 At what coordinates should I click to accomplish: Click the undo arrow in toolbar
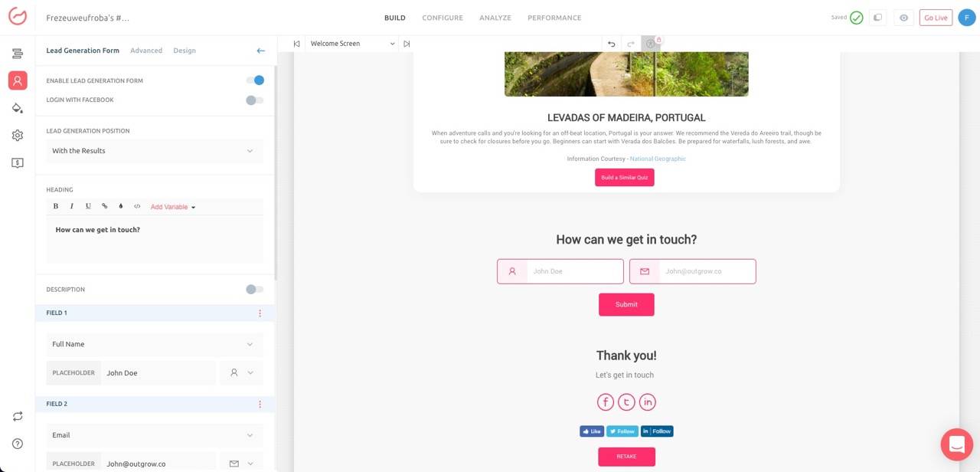(611, 44)
